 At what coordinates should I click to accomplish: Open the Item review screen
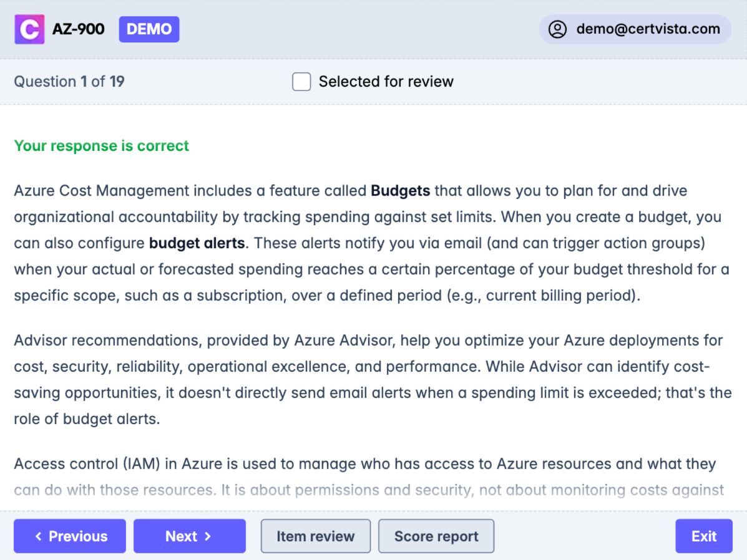pos(315,536)
